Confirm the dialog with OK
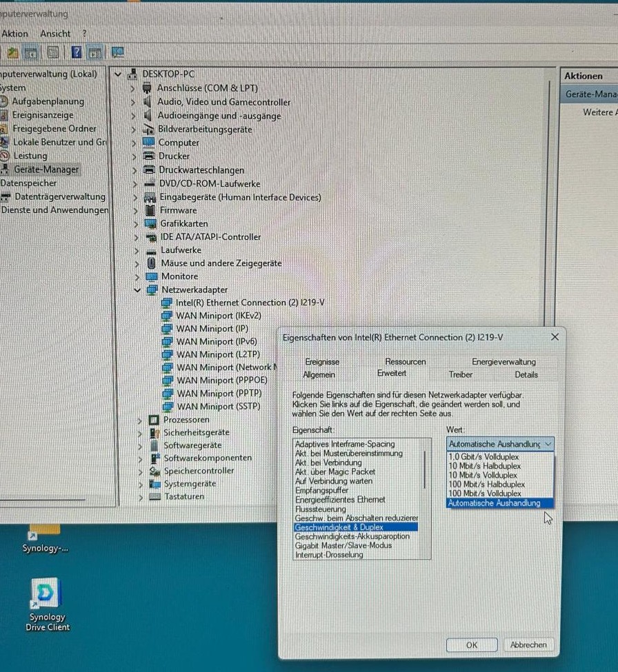618x672 pixels. click(x=472, y=644)
